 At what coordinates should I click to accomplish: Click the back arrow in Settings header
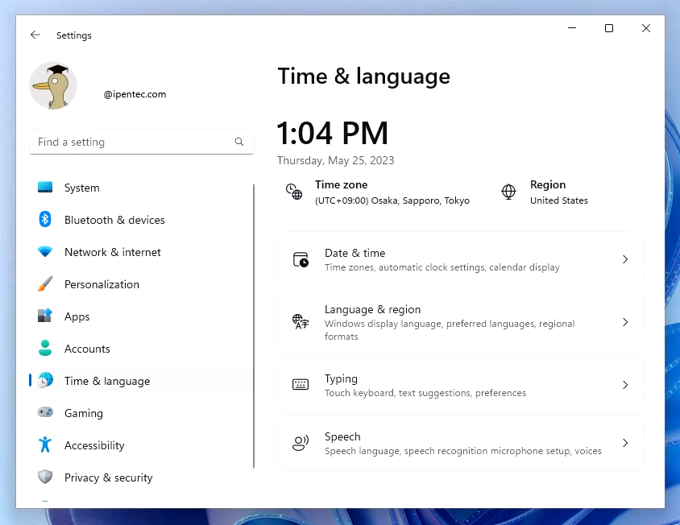[x=35, y=35]
